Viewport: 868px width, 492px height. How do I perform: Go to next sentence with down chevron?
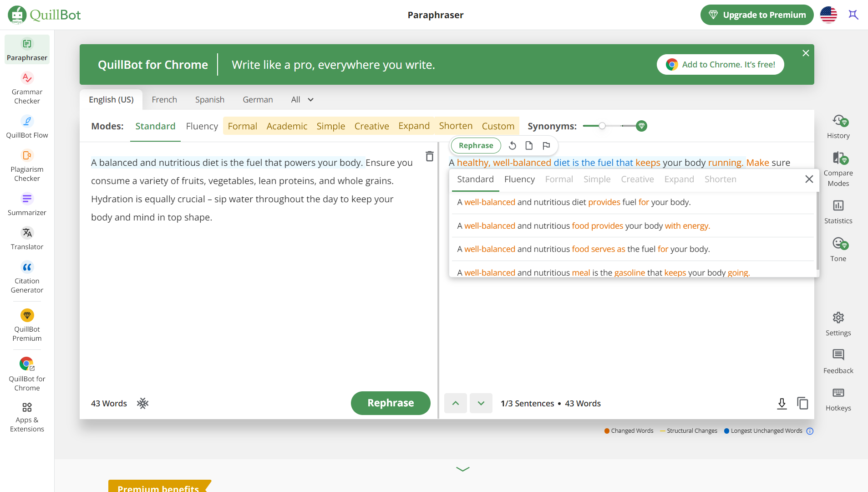point(481,403)
